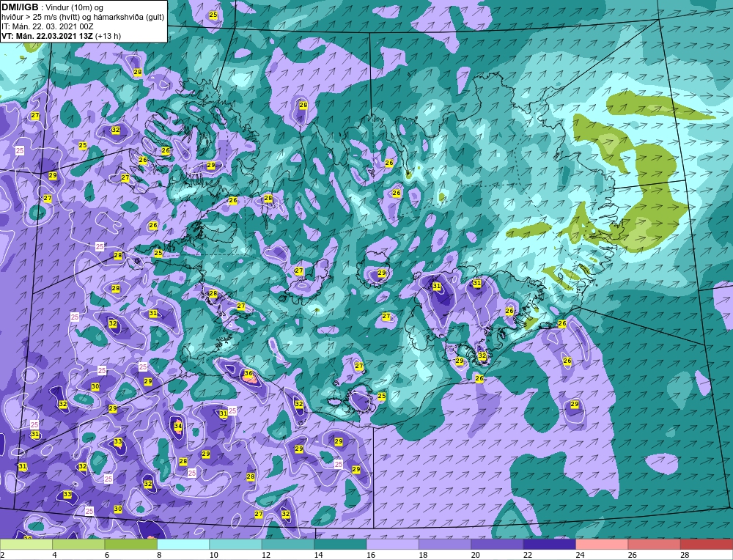Select the 8–10 m/s light cyan legend swatch
Image resolution: width=733 pixels, height=560 pixels.
[x=183, y=544]
